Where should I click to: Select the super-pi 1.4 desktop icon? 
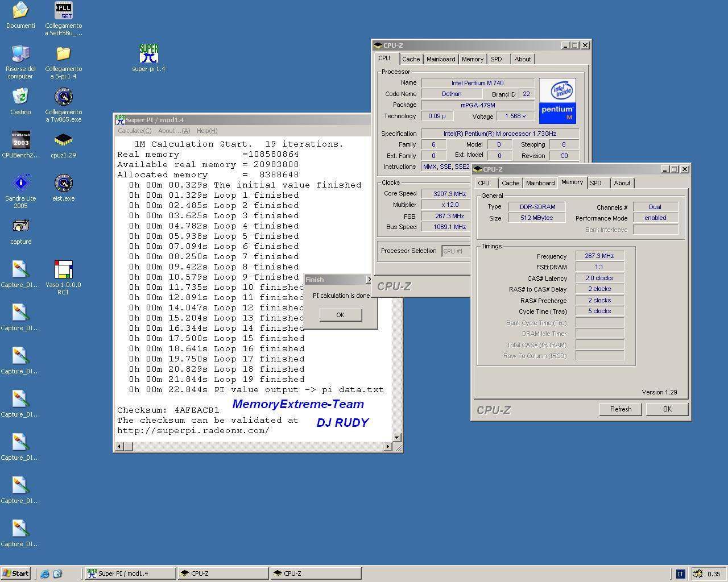(148, 58)
